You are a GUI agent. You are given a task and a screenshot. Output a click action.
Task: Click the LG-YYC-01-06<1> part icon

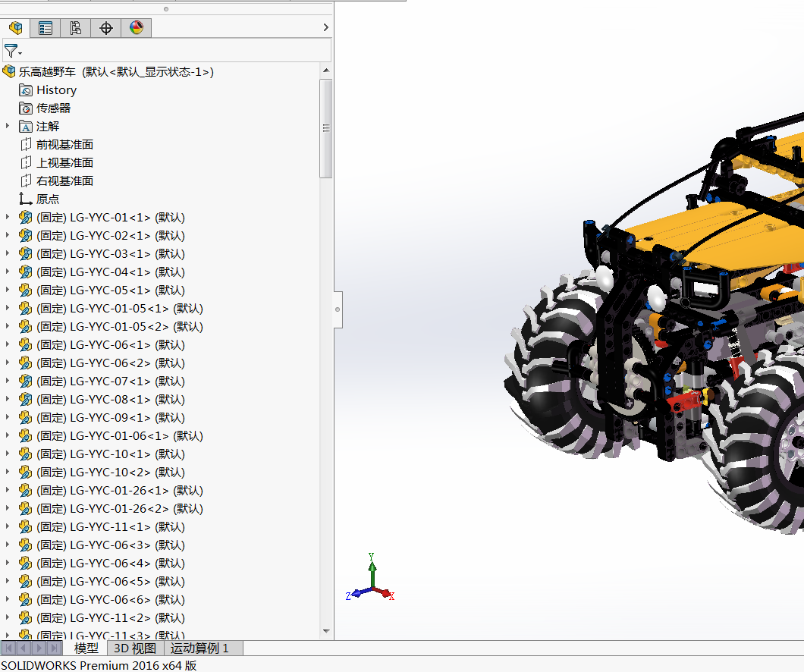coord(25,435)
